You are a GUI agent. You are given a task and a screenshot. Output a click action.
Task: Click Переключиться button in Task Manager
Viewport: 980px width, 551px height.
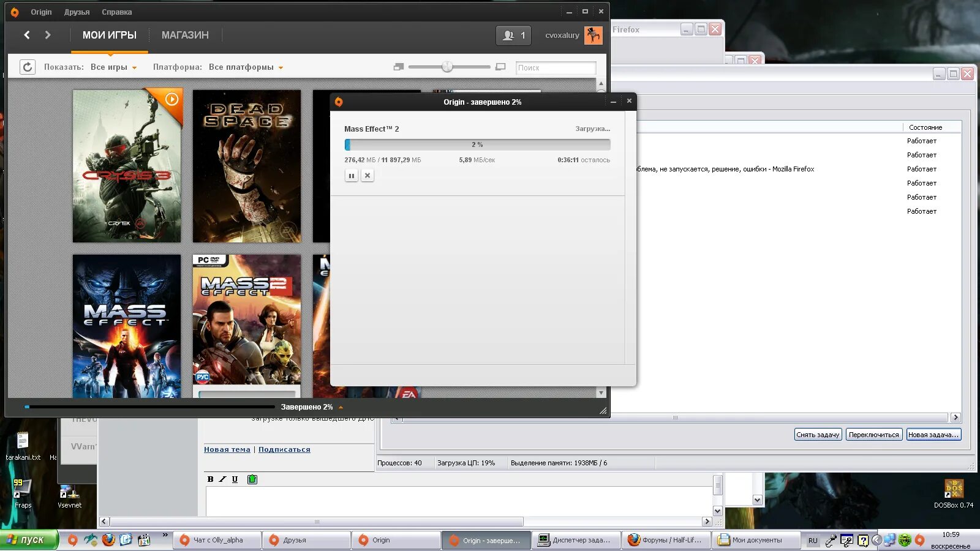coord(874,435)
